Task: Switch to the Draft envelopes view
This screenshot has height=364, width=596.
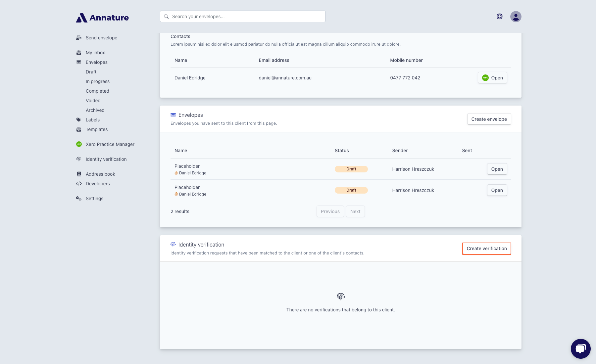Action: point(91,72)
